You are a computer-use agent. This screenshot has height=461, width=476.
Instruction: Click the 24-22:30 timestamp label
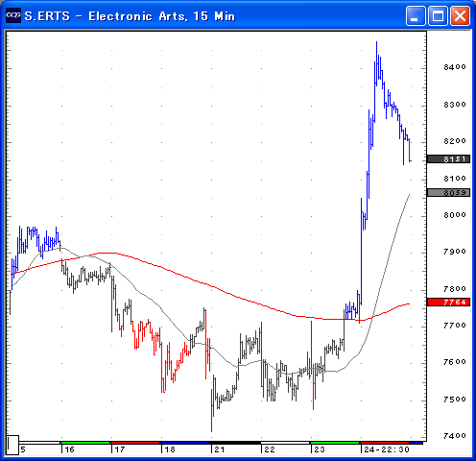point(387,449)
